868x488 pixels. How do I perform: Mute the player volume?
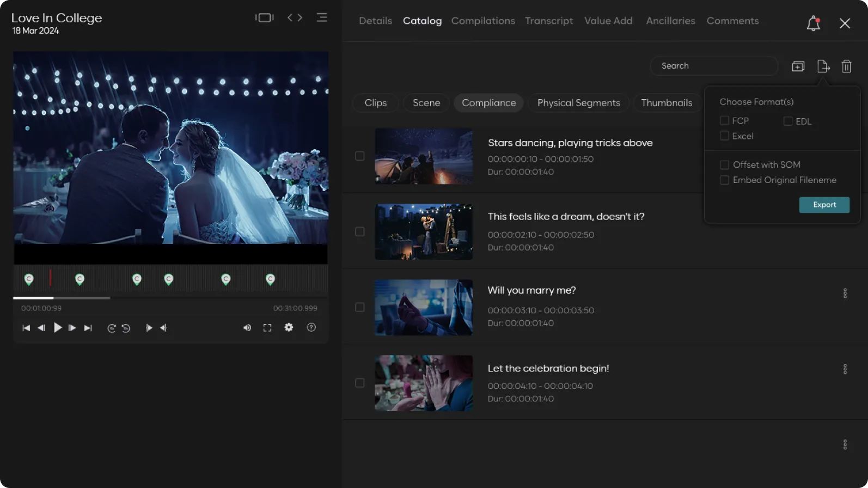(247, 328)
